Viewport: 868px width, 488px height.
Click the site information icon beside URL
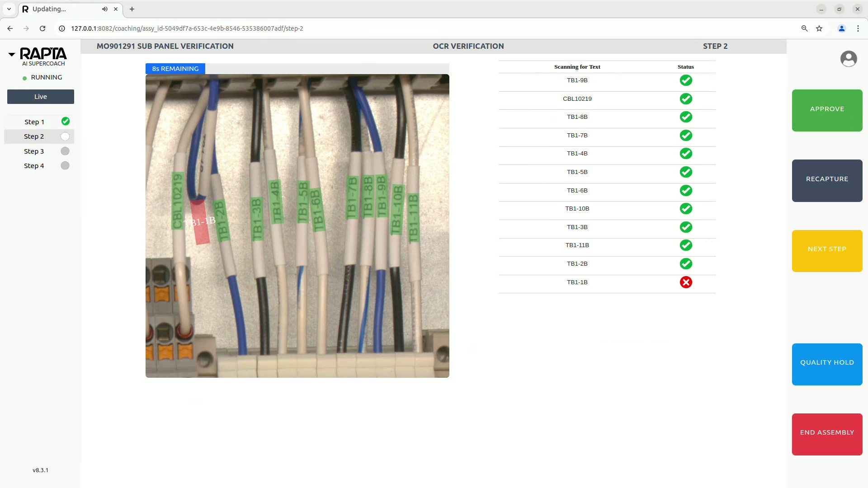(62, 28)
